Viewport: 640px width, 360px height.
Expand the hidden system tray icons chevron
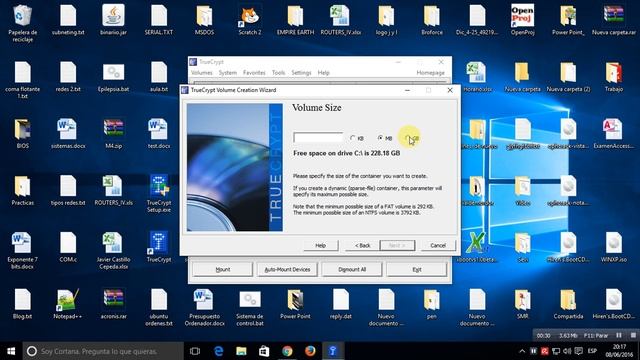(522, 351)
